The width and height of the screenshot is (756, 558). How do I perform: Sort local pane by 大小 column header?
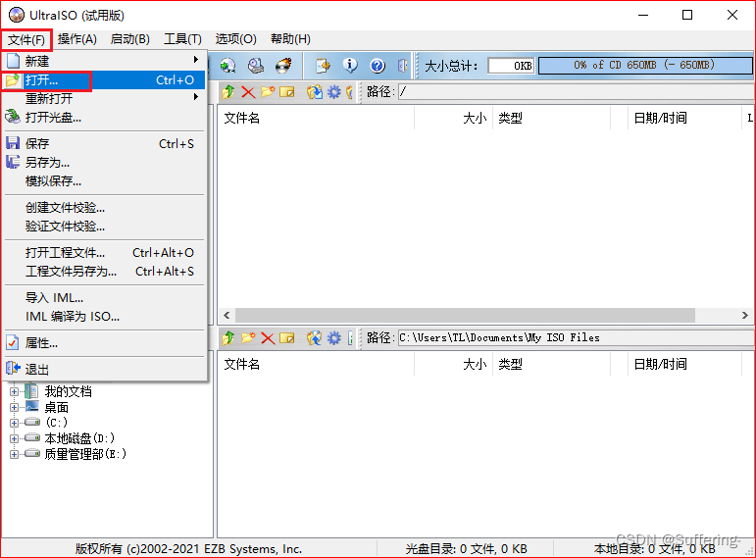(453, 364)
